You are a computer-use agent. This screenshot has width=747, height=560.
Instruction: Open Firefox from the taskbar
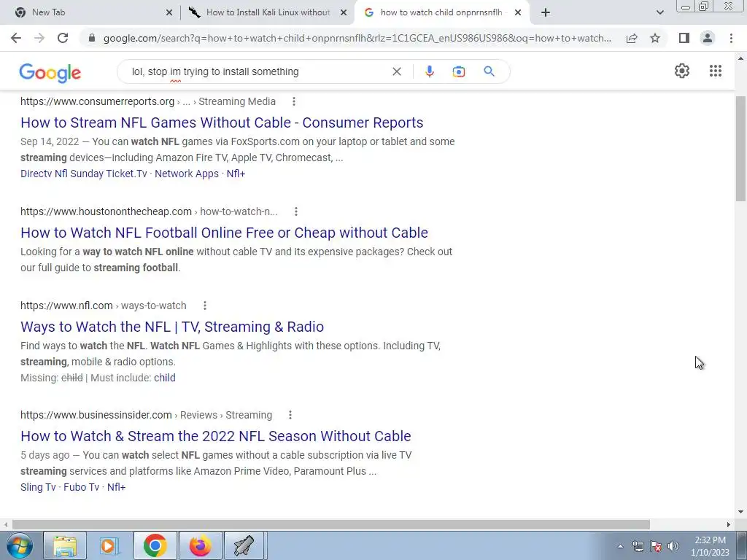click(200, 545)
